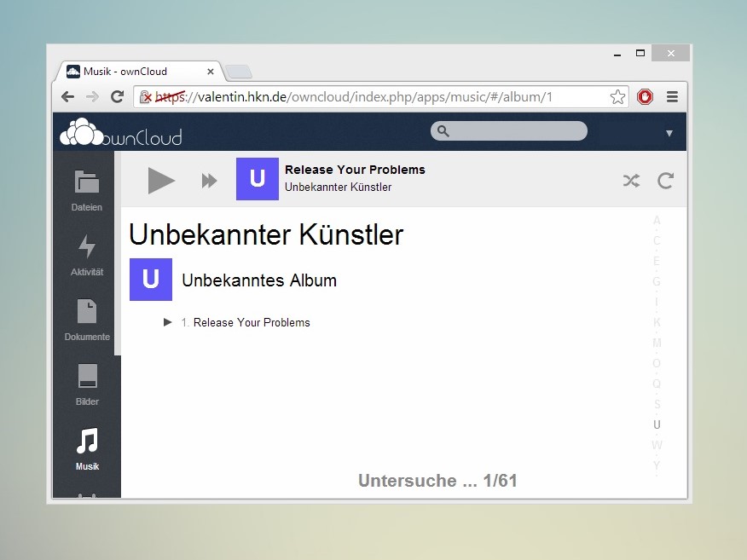Click the ownCloud logo

[121, 132]
